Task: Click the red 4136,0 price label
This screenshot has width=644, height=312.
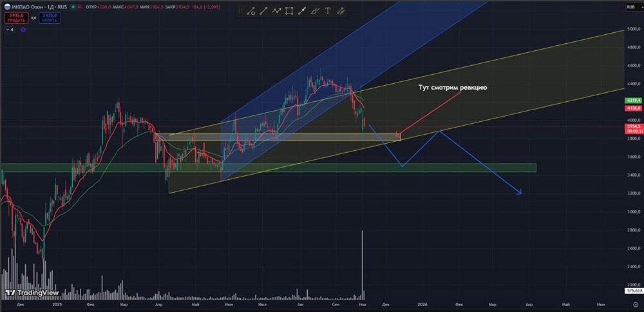Action: [633, 108]
